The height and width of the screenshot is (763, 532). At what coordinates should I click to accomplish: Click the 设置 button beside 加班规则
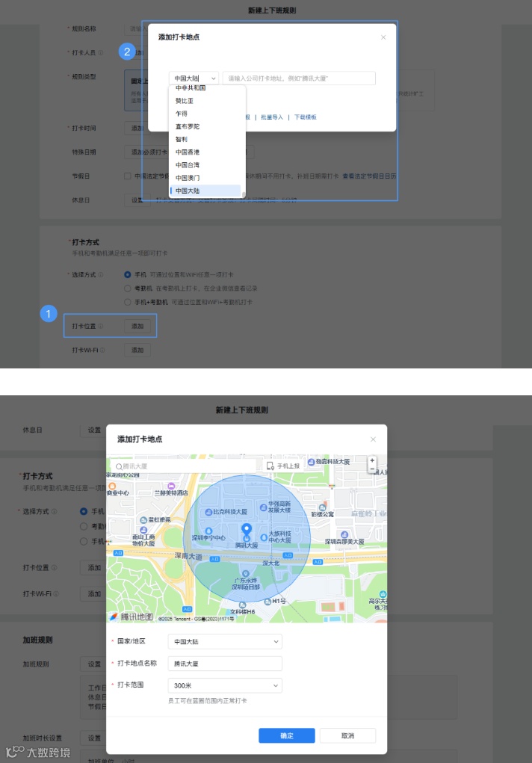click(94, 664)
